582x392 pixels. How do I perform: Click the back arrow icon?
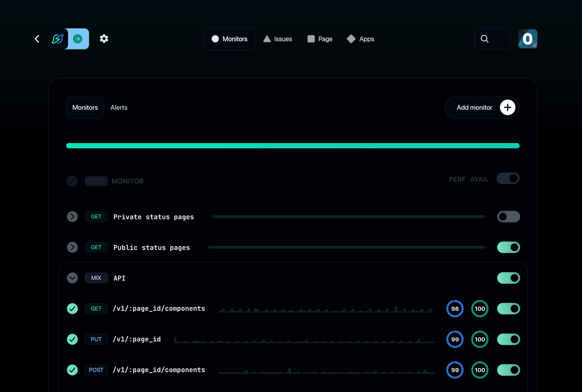tap(37, 39)
